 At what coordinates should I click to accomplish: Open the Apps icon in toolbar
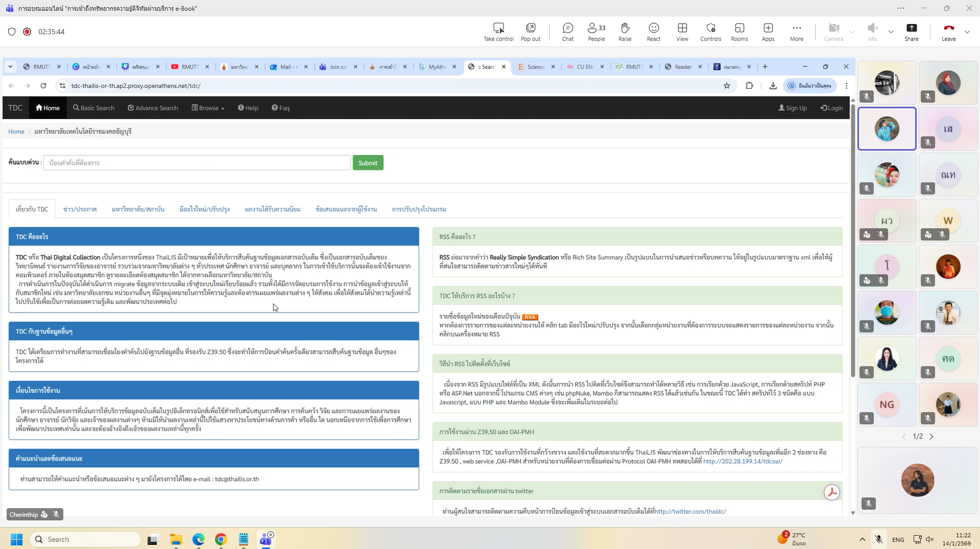[x=768, y=32]
